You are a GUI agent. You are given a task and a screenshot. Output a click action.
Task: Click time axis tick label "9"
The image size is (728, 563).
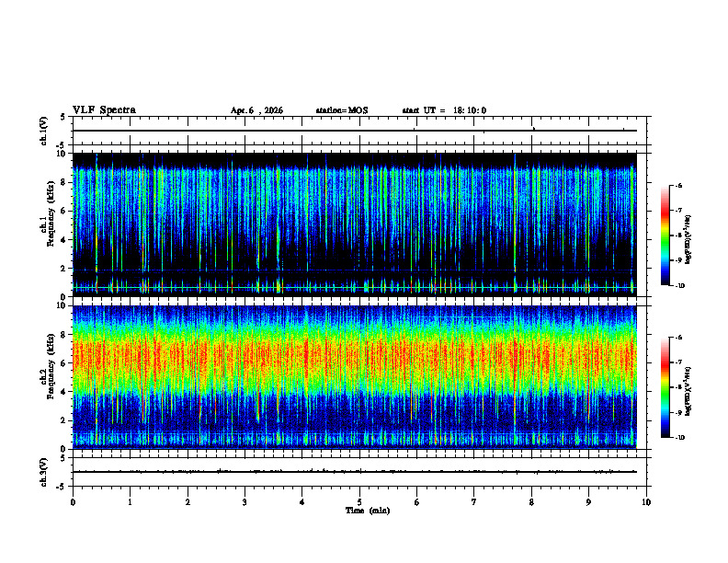coord(588,502)
